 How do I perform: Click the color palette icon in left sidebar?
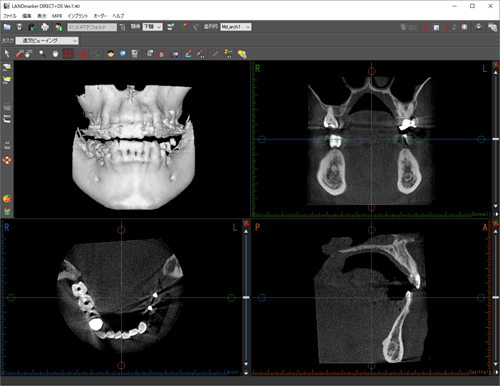7,199
